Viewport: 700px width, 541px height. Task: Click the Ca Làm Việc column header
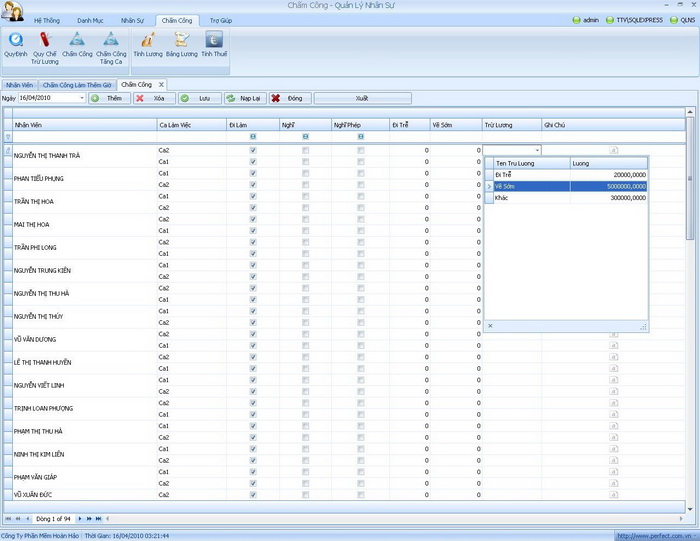[192, 125]
